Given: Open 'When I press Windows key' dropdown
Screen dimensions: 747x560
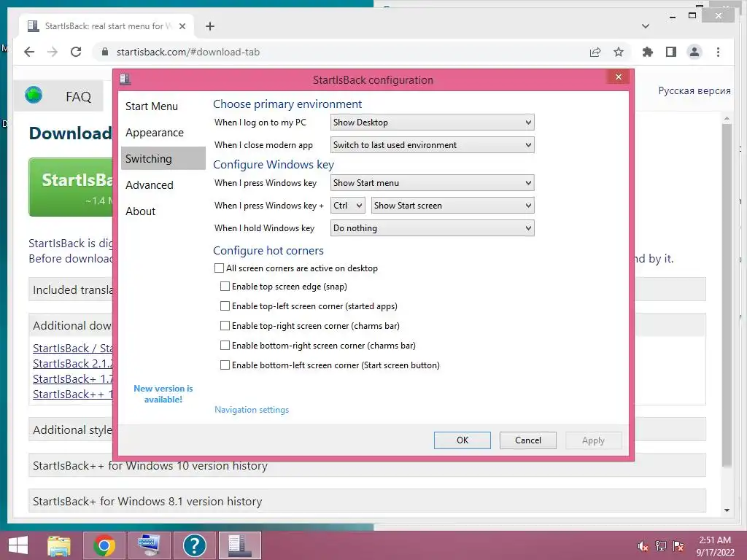Looking at the screenshot, I should coord(432,183).
